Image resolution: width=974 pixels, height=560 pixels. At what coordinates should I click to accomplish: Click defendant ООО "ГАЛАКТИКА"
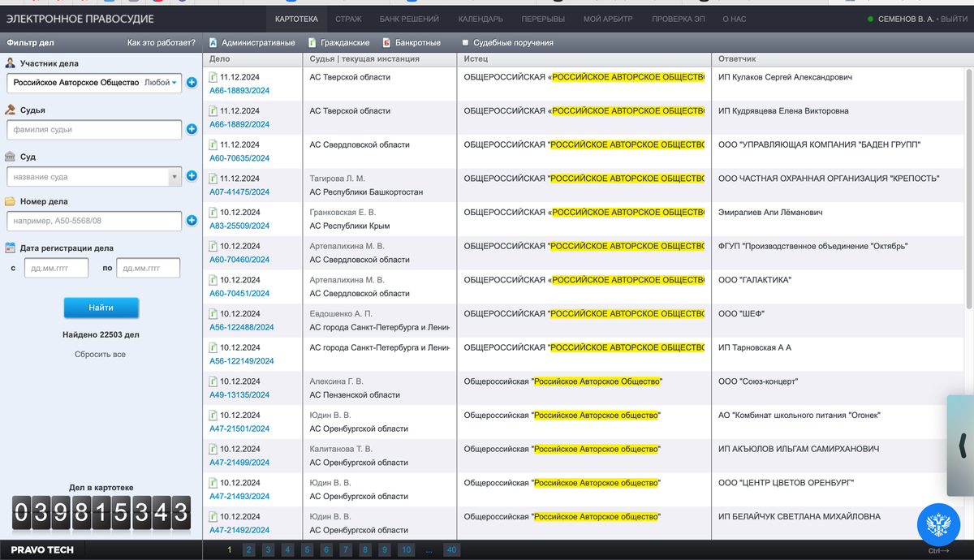point(754,280)
